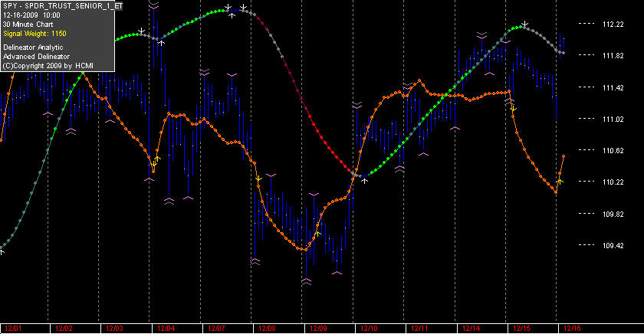Image resolution: width=644 pixels, height=334 pixels.
Task: Click the SPY - SPDR_TRUST_SENIOR_1_ET title
Action: [x=62, y=6]
